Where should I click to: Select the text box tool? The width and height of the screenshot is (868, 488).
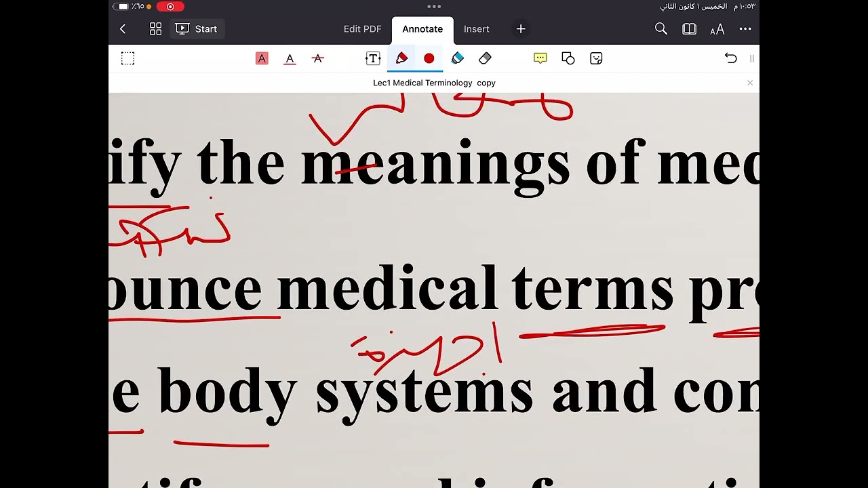click(373, 58)
